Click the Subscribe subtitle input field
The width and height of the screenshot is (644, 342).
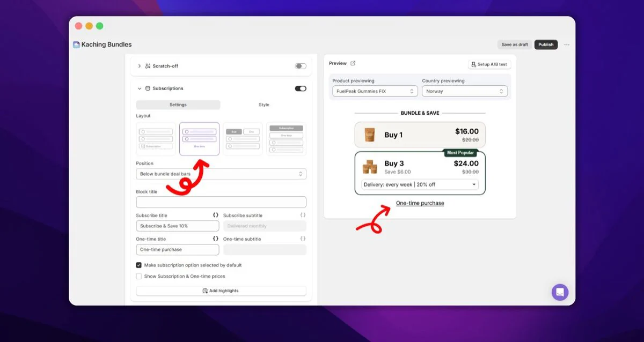tap(265, 226)
